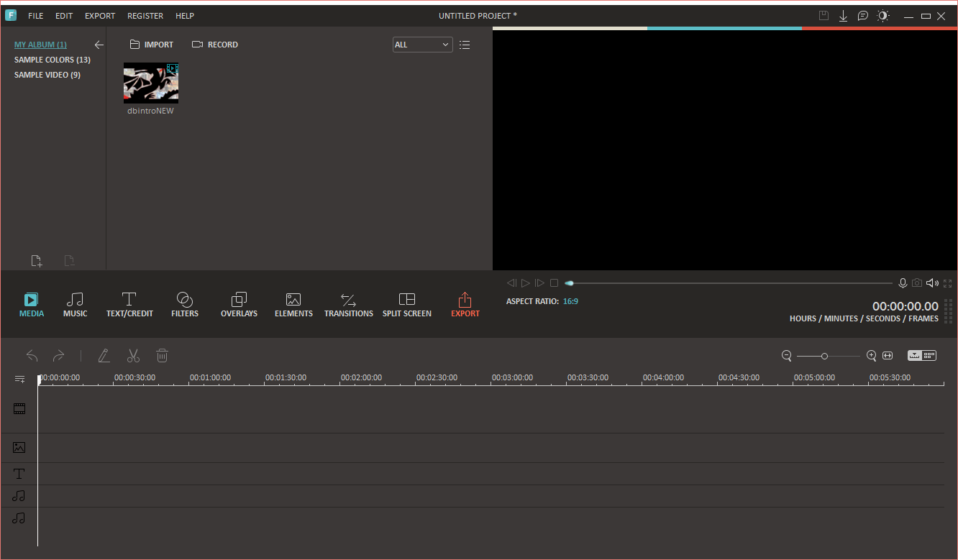This screenshot has height=560, width=958.
Task: Open the EXPORT menu in menu bar
Action: [x=100, y=16]
